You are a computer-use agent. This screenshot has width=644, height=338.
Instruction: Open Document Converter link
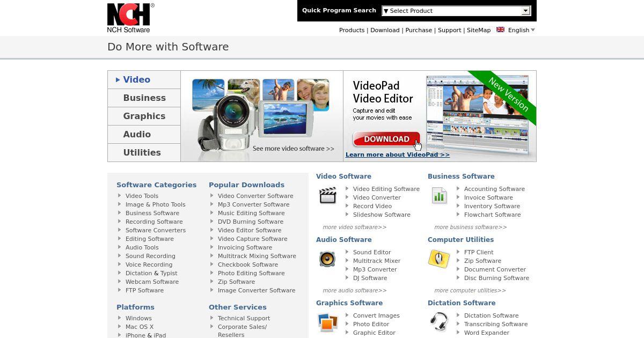[495, 269]
